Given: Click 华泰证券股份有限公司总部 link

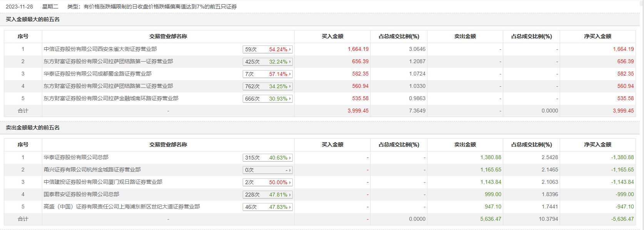Looking at the screenshot, I should point(76,157).
